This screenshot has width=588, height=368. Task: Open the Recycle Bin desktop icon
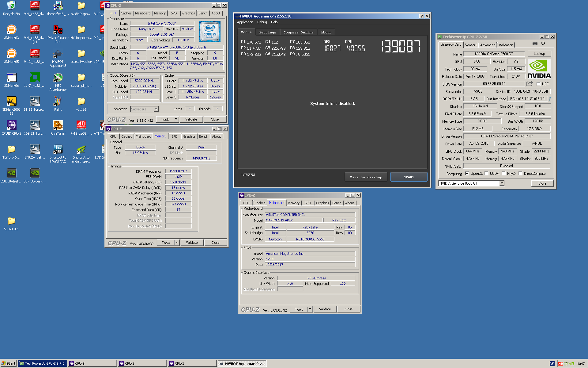tap(11, 8)
